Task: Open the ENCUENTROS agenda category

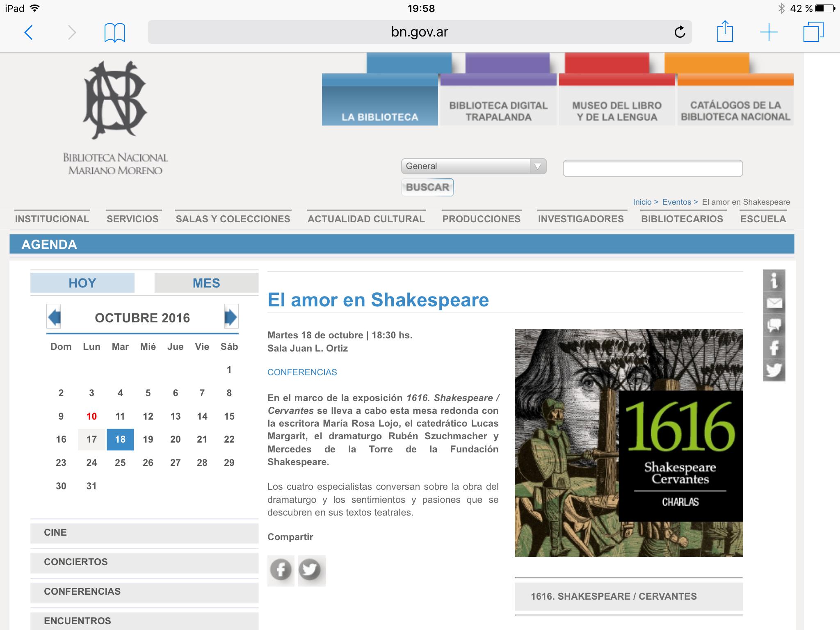Action: tap(144, 621)
